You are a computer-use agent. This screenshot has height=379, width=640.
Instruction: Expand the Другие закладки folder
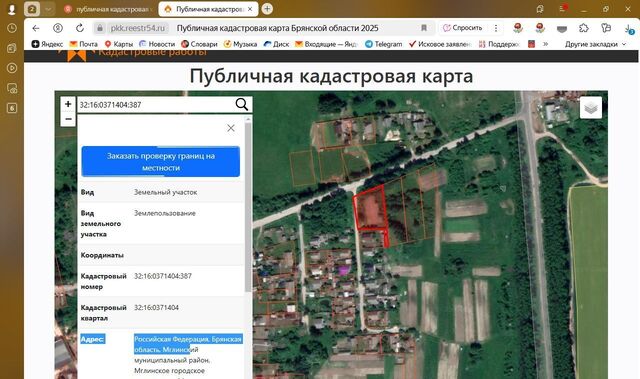pyautogui.click(x=596, y=44)
